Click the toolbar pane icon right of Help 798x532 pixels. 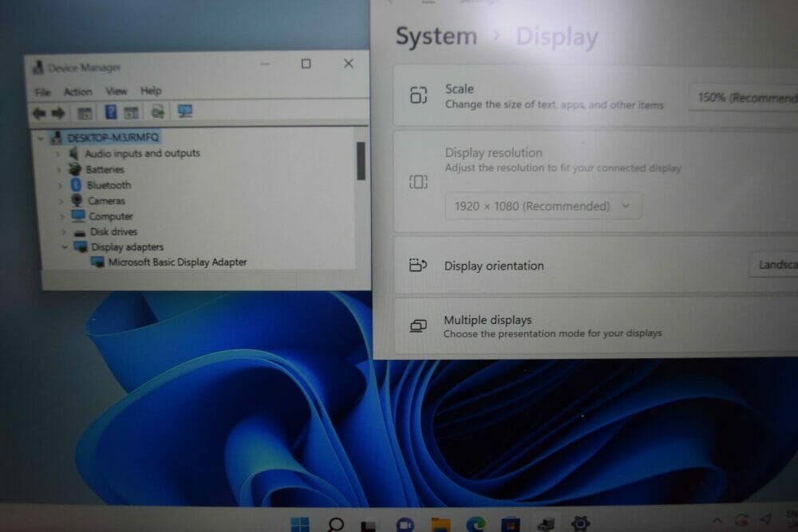point(132,112)
